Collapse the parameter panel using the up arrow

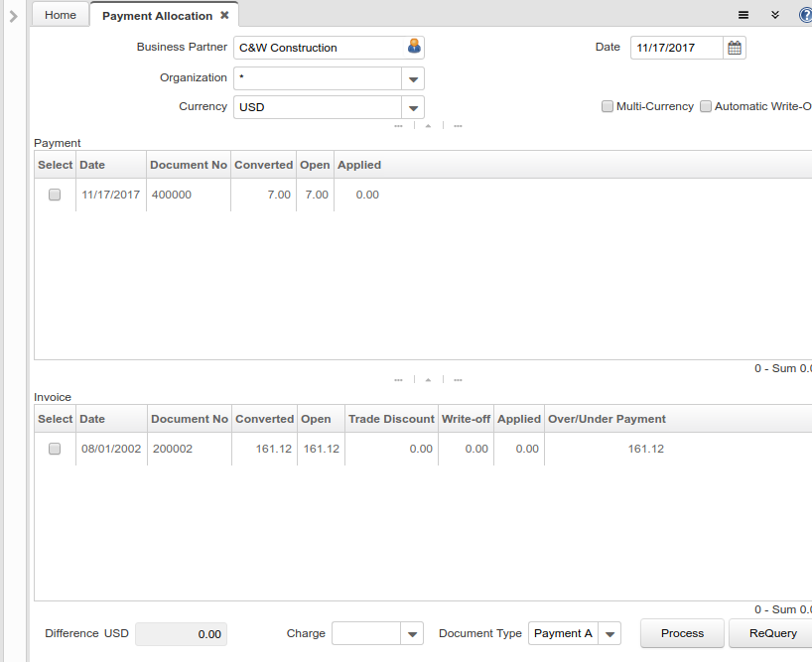(x=428, y=126)
